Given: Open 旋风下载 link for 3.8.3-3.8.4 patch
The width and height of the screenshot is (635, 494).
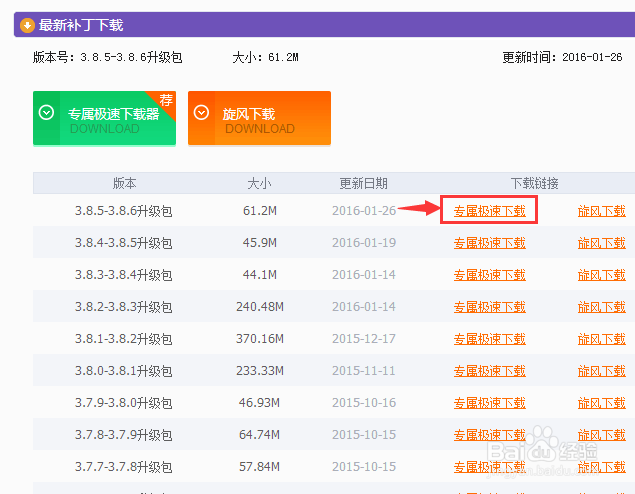Looking at the screenshot, I should point(602,275).
